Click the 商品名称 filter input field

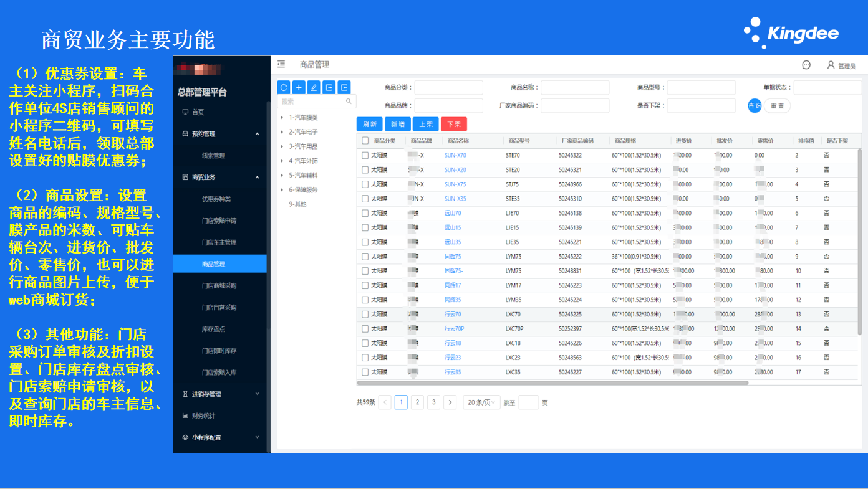click(x=575, y=88)
